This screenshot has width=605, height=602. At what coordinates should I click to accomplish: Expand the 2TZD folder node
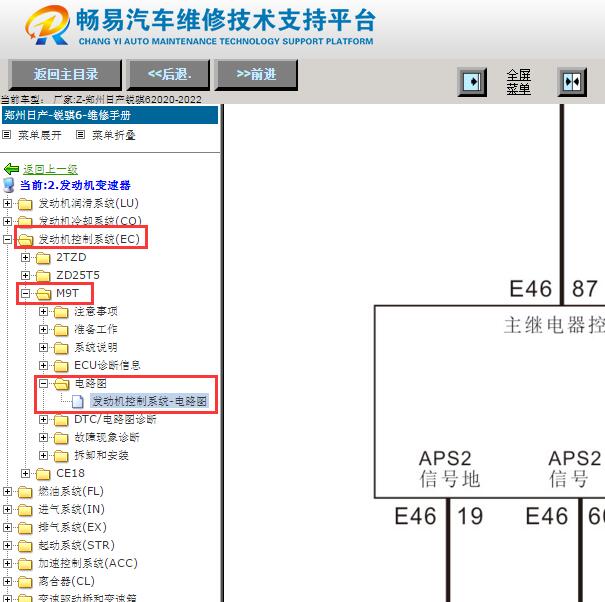[x=25, y=257]
